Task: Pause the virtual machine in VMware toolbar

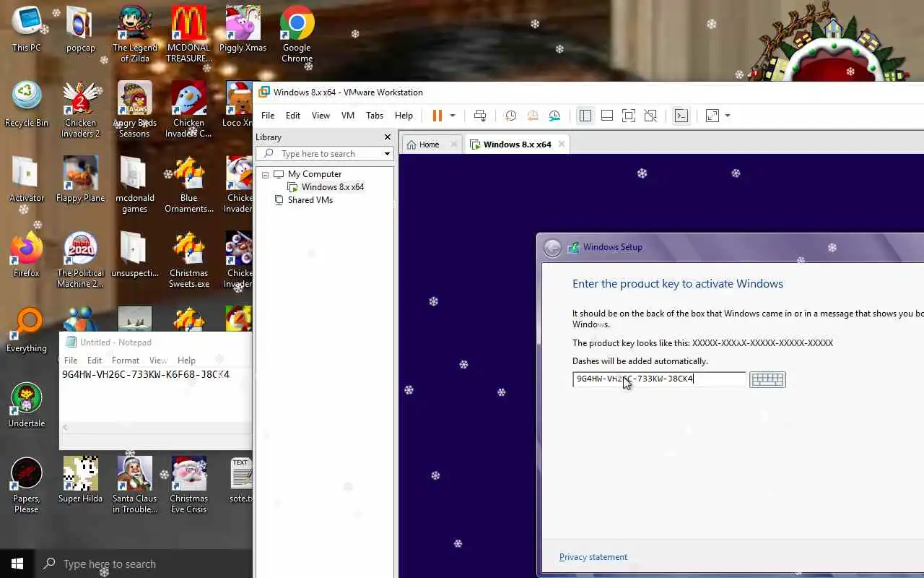Action: pos(437,116)
